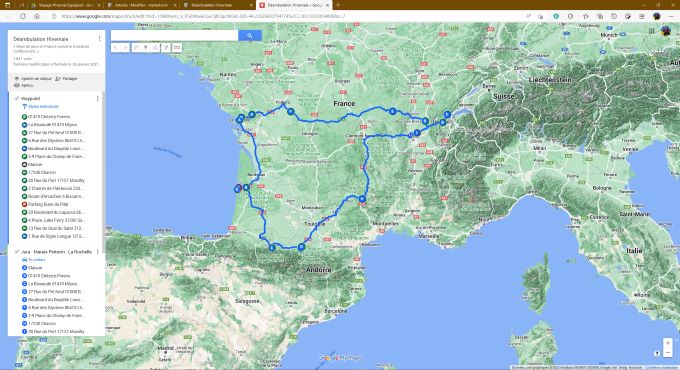Viewport: 680px width, 370px height.
Task: Open a new browser tab with plus
Action: [338, 5]
